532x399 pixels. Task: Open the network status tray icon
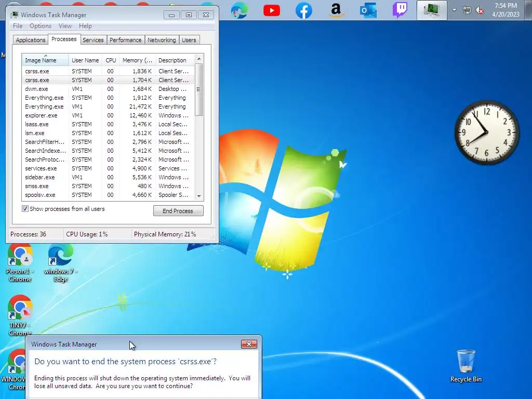(467, 10)
